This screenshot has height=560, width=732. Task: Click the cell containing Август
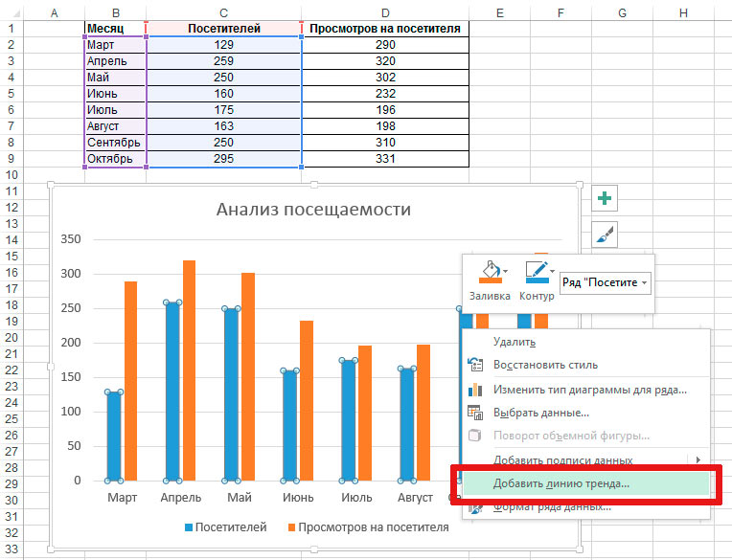click(115, 126)
